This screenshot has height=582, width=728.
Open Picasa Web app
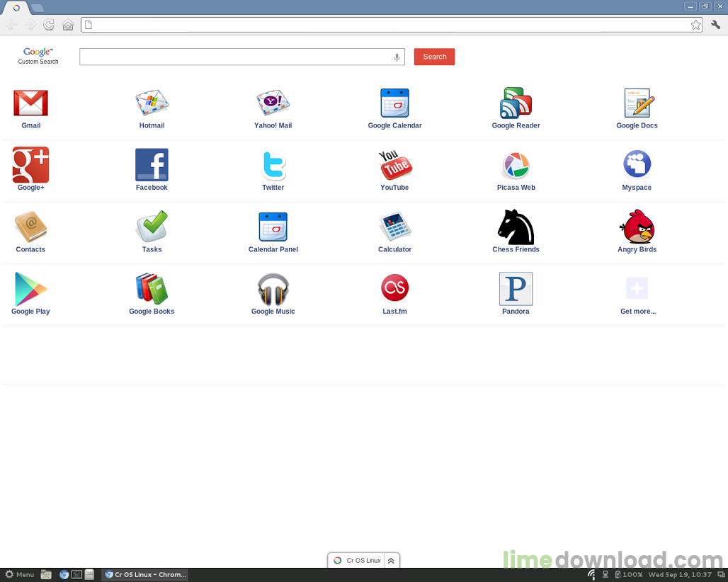[x=516, y=165]
